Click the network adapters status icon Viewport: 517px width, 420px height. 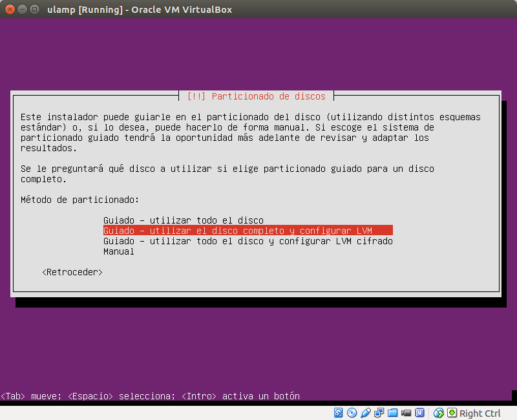point(379,412)
